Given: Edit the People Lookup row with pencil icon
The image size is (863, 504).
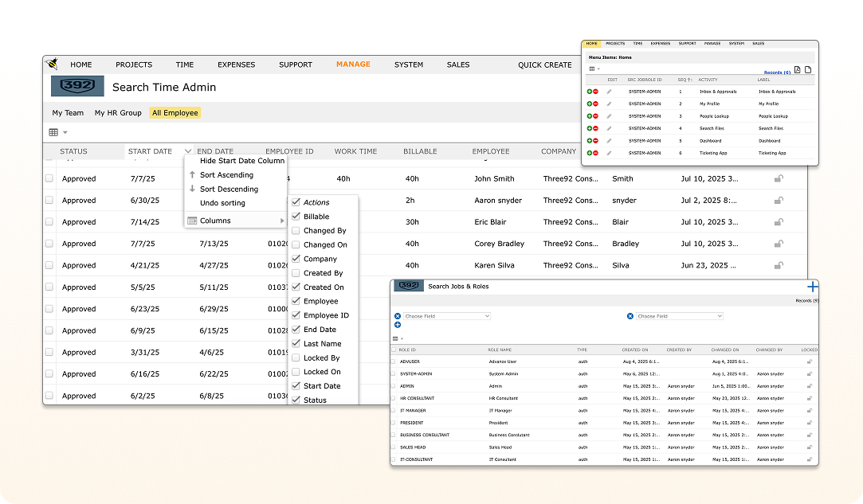Looking at the screenshot, I should point(610,116).
